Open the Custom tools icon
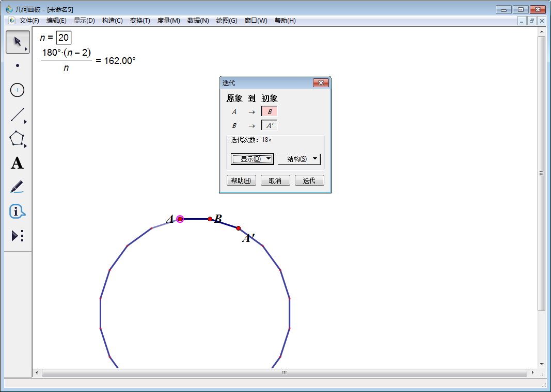 (x=15, y=235)
